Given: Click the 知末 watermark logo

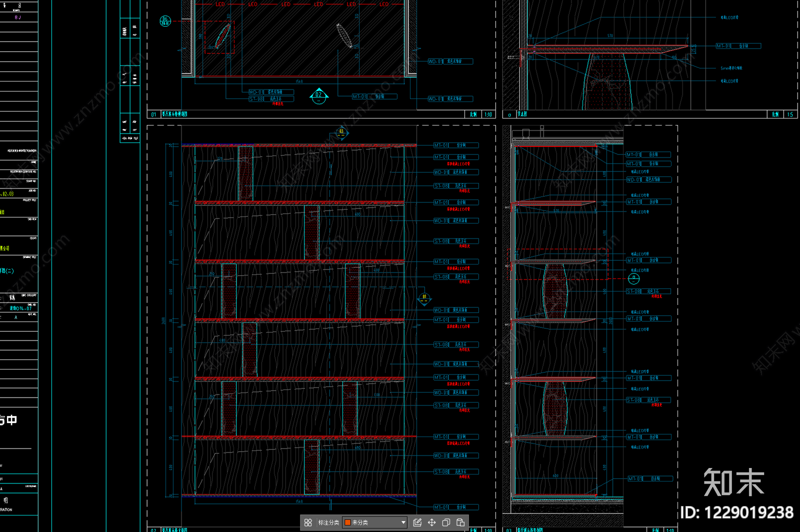Looking at the screenshot, I should tap(734, 482).
